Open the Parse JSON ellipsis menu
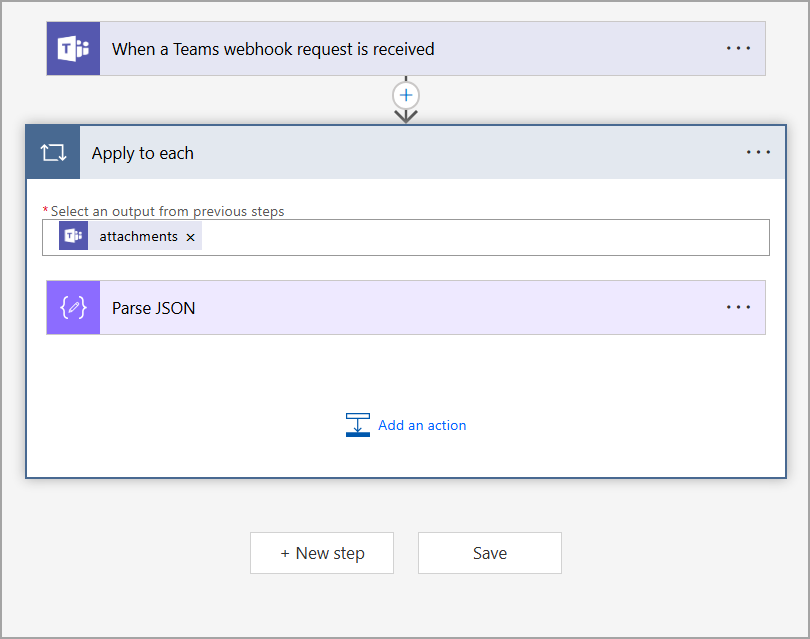 tap(738, 308)
